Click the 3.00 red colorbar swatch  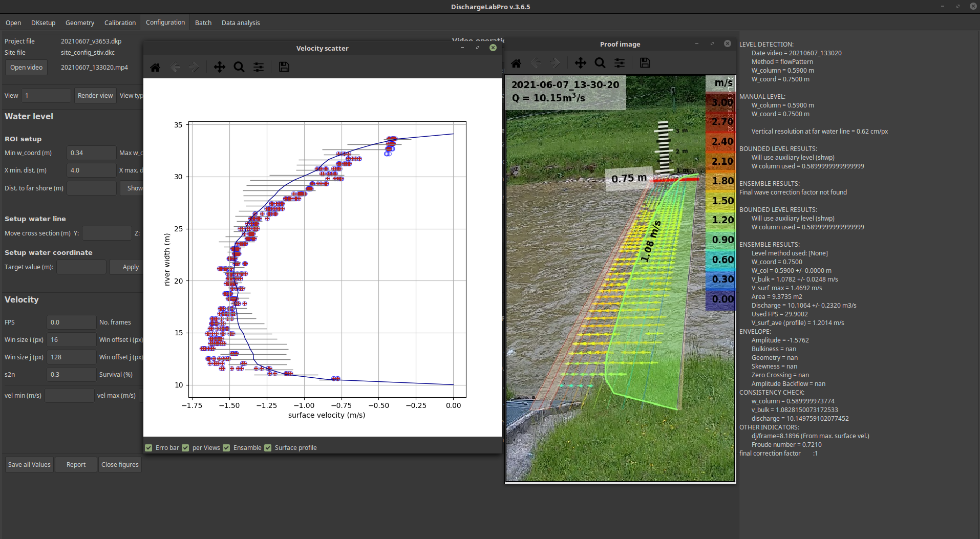pos(721,102)
